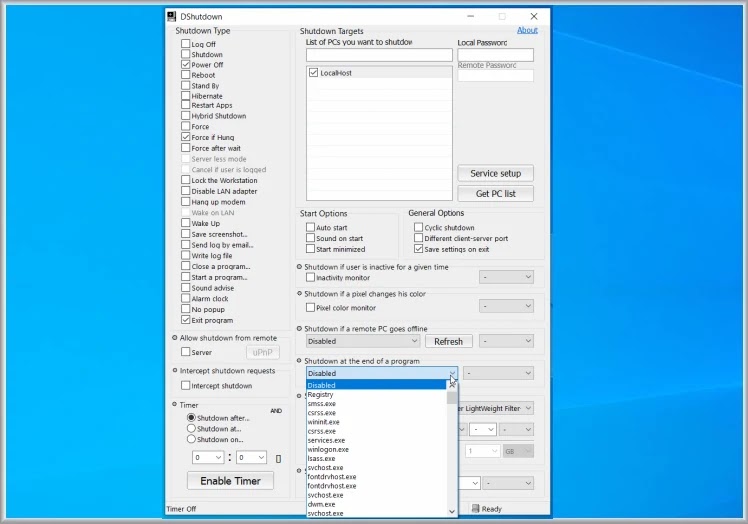748x524 pixels.
Task: Tick the Hybrid Shutdown checkbox
Action: (x=186, y=115)
